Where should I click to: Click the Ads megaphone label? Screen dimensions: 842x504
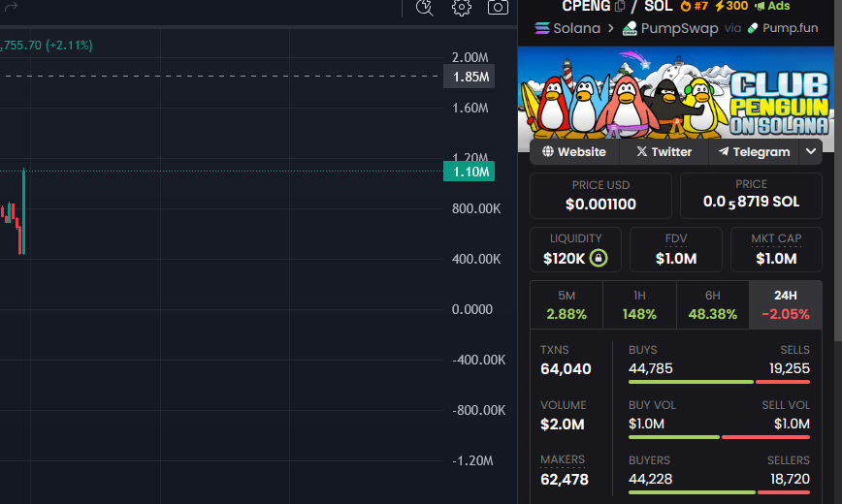click(x=772, y=6)
